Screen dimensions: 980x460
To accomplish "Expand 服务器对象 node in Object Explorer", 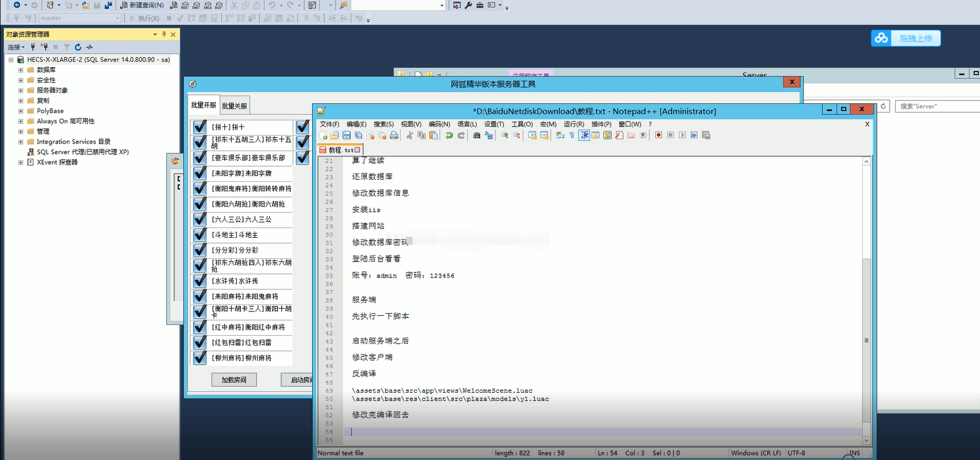I will tap(20, 90).
